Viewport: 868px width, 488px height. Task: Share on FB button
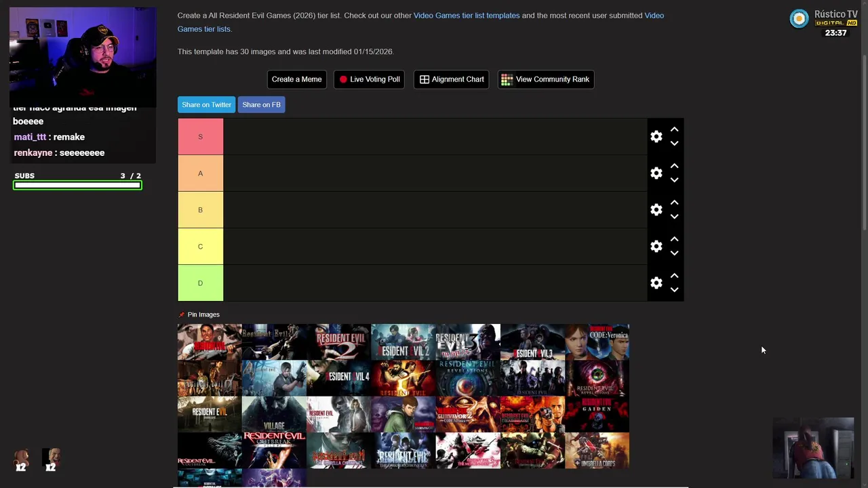[x=261, y=104]
